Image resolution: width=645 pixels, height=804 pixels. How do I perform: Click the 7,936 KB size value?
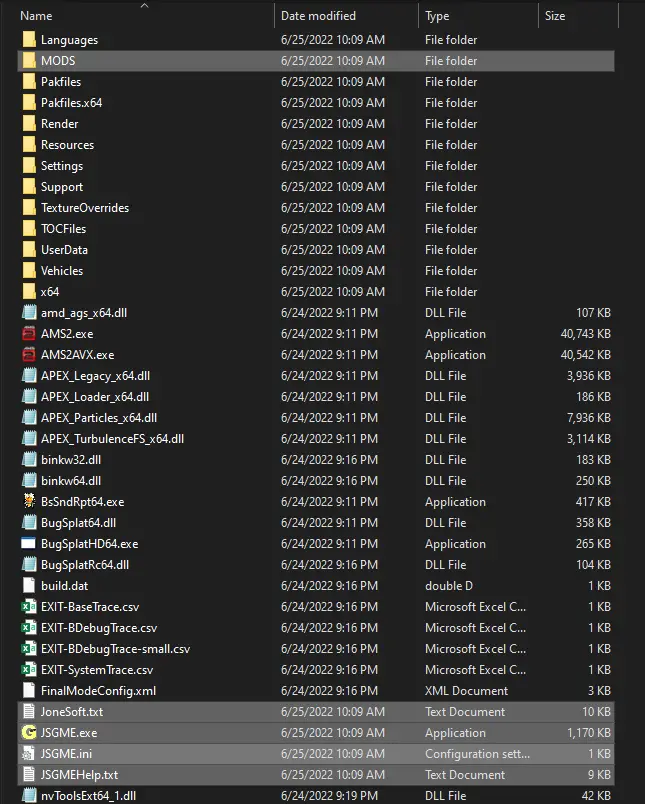pos(589,418)
